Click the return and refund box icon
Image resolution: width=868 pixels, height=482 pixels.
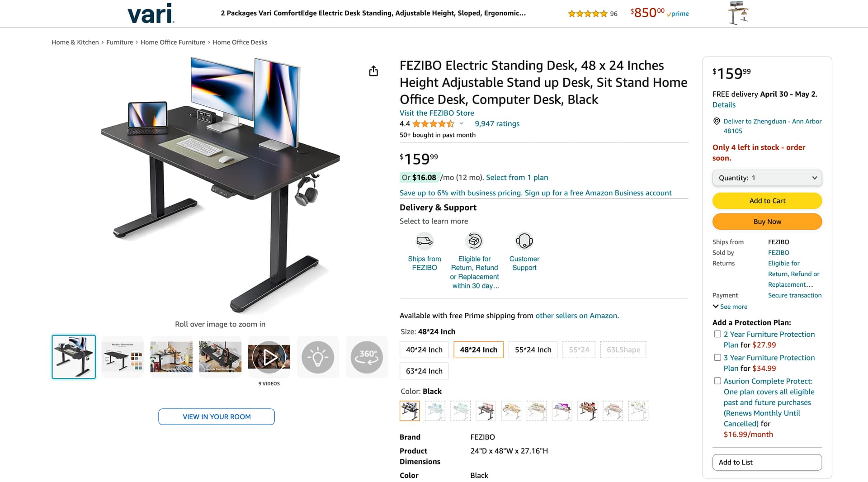pos(474,241)
